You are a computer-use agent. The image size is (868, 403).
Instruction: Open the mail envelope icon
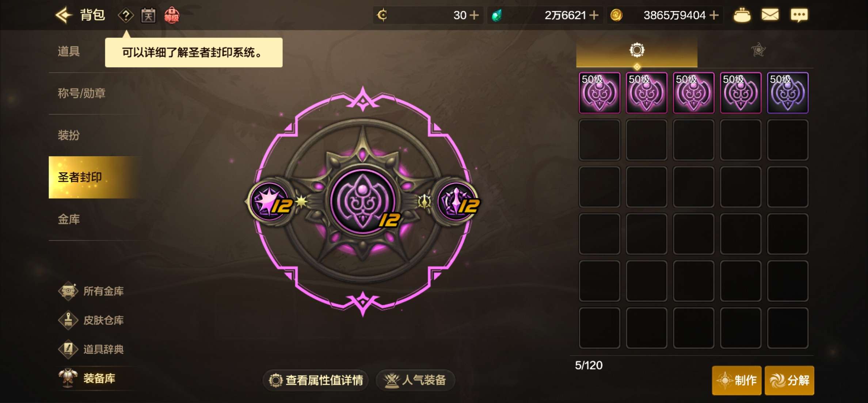(770, 15)
